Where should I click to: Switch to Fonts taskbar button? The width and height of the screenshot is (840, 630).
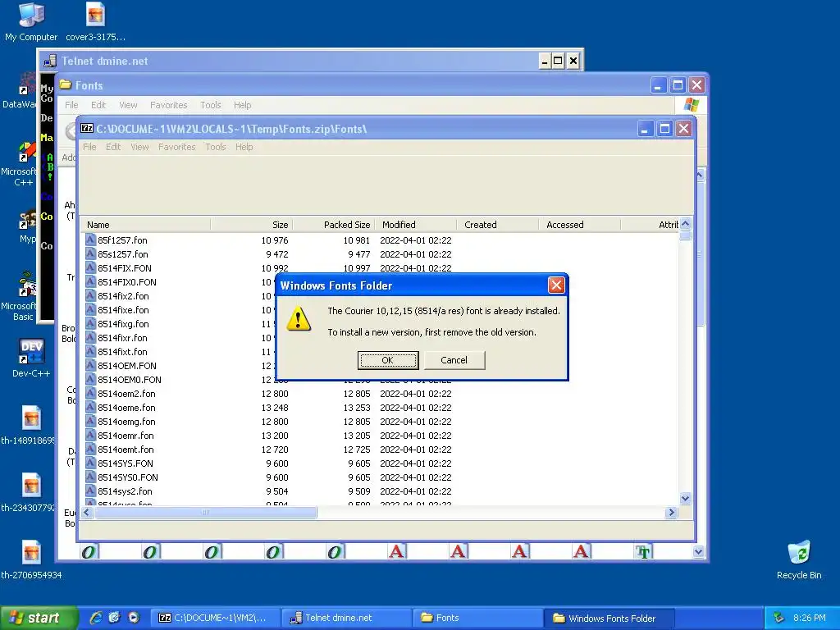pyautogui.click(x=477, y=618)
